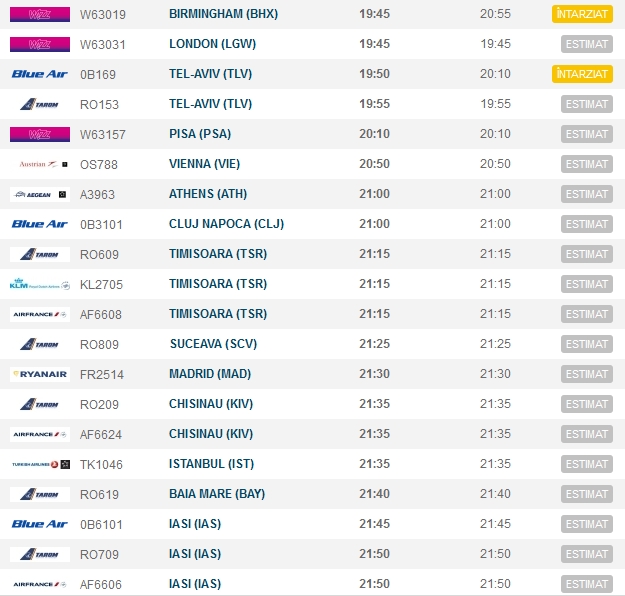Open the VIENNA (VIE) destination link
The width and height of the screenshot is (625, 596).
(204, 164)
